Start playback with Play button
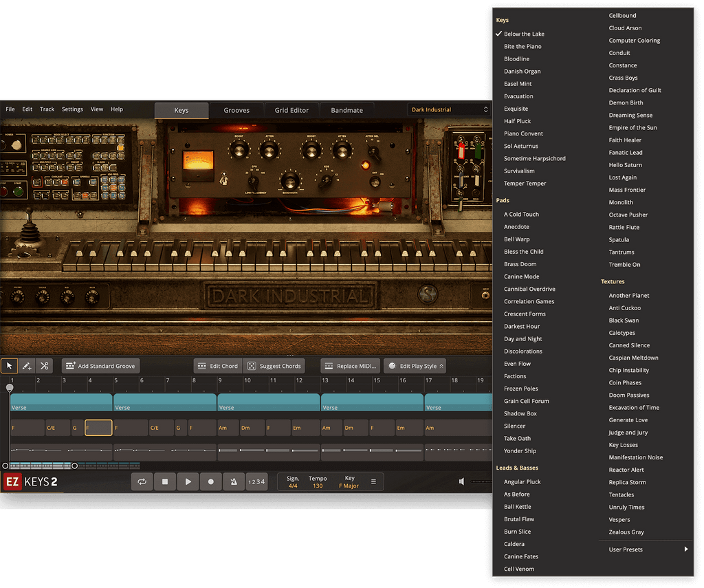Screen dimensions: 704x588 [x=188, y=481]
